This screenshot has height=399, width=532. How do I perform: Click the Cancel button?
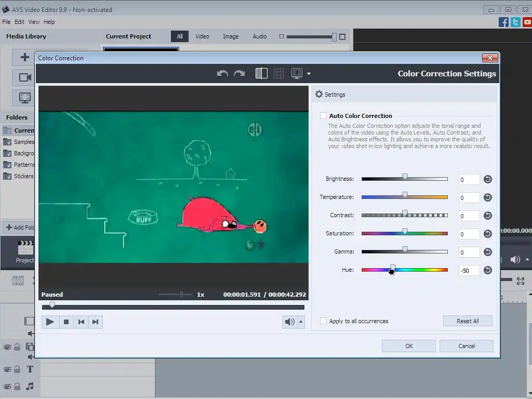(467, 346)
